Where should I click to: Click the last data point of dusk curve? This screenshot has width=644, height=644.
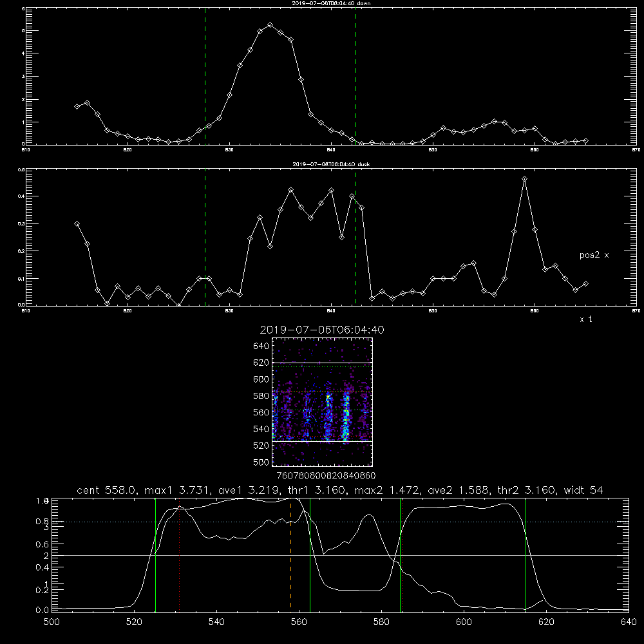[585, 284]
